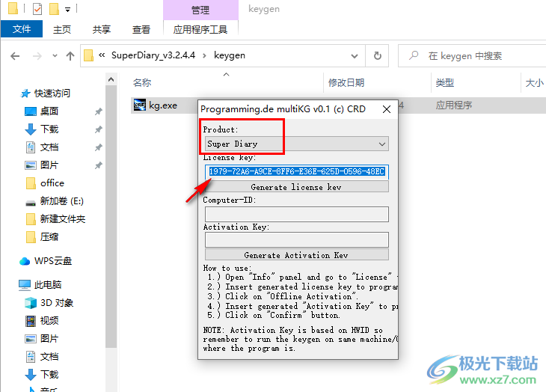
Task: Click the forward navigation arrow
Action: [37, 55]
